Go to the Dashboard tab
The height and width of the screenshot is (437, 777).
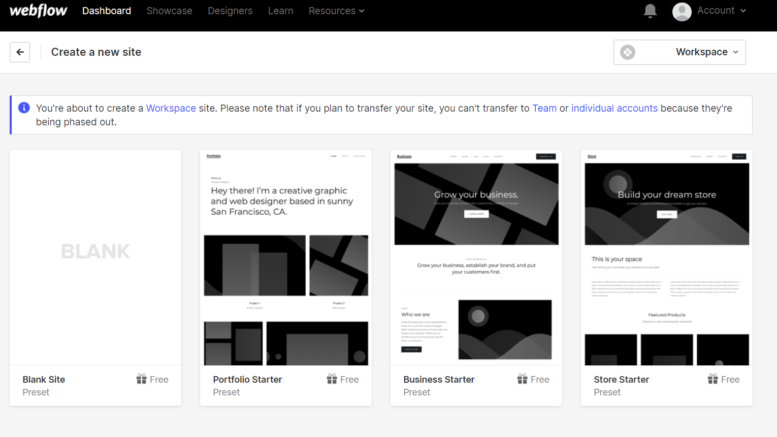106,11
